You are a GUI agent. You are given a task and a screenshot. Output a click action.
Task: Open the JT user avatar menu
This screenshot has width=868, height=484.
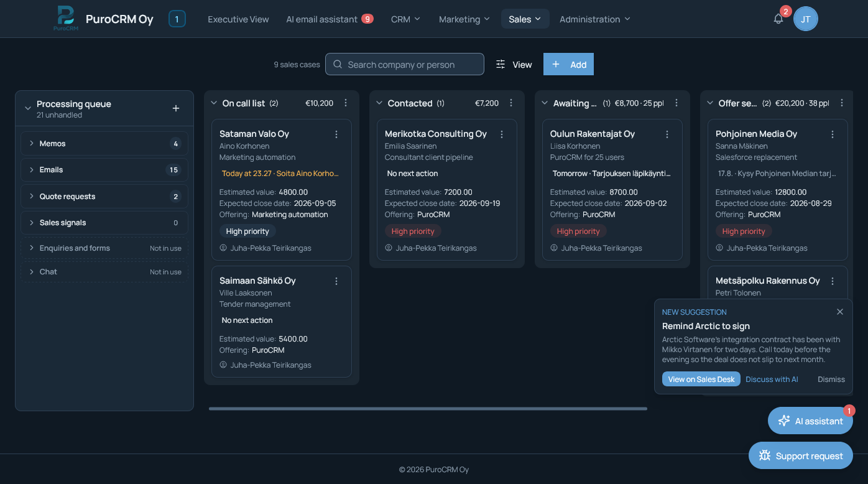pos(806,19)
